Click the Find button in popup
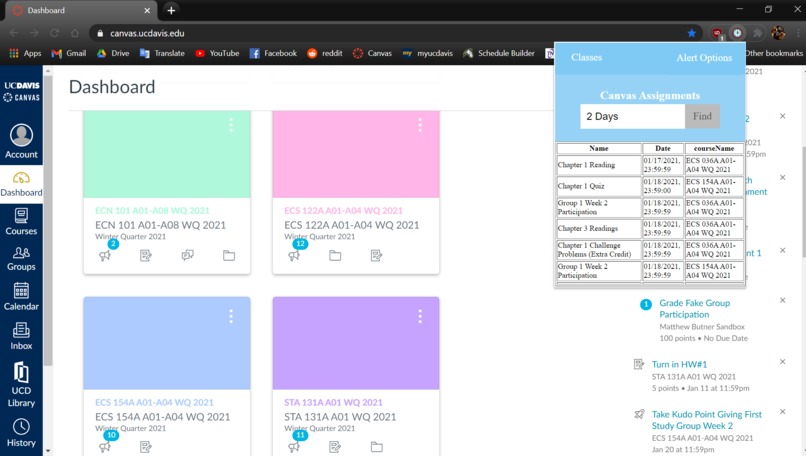806x456 pixels. (x=702, y=116)
